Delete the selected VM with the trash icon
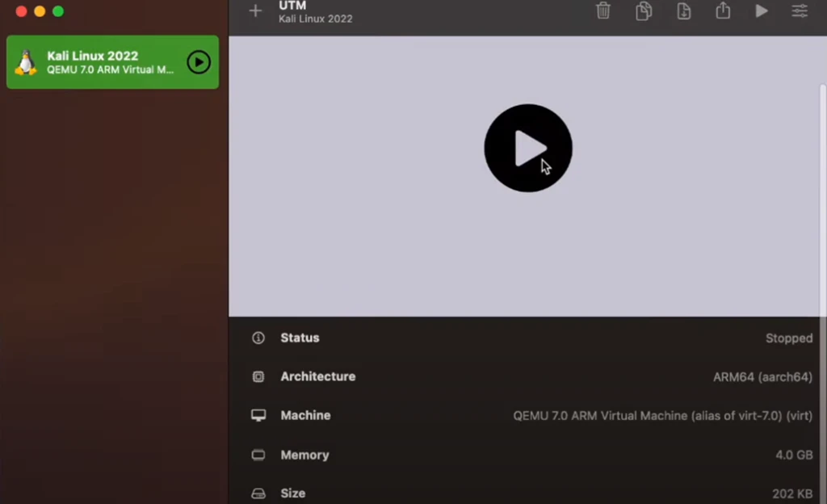This screenshot has height=504, width=827. tap(603, 11)
